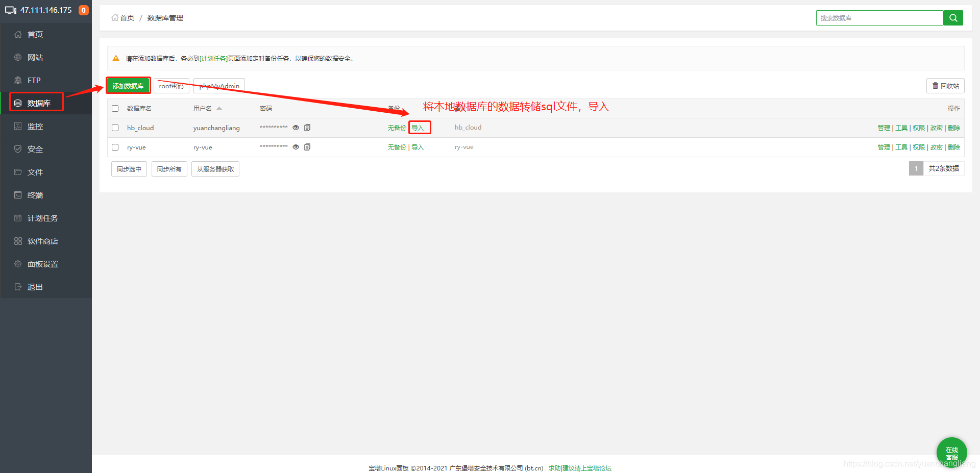Click the globe icon beside 网站
Screen dimensions: 980x473
(x=18, y=57)
